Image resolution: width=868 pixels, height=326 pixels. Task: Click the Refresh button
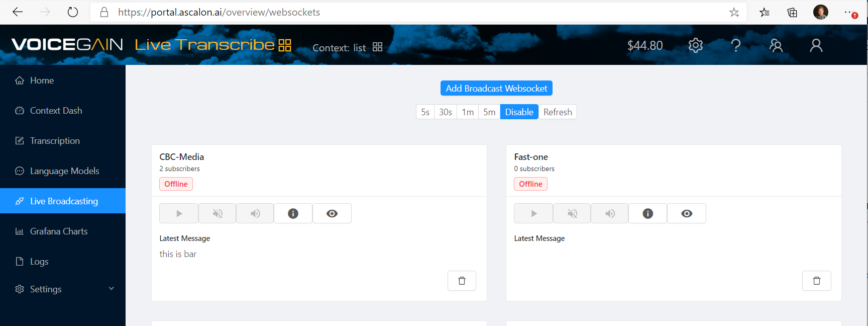pyautogui.click(x=558, y=112)
